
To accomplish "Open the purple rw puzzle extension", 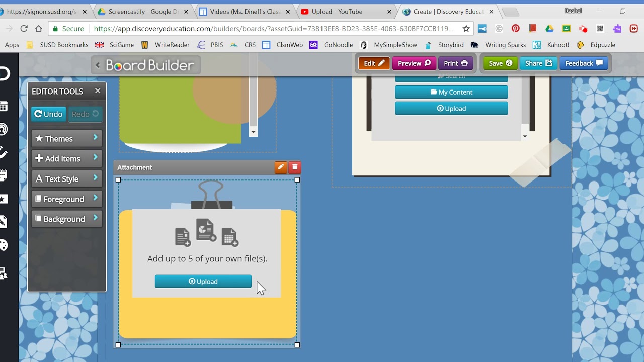I will [617, 29].
